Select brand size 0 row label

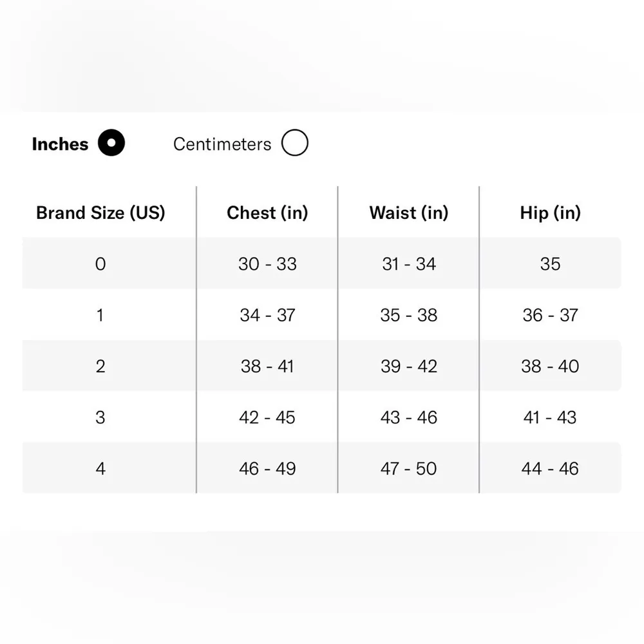[x=100, y=263]
